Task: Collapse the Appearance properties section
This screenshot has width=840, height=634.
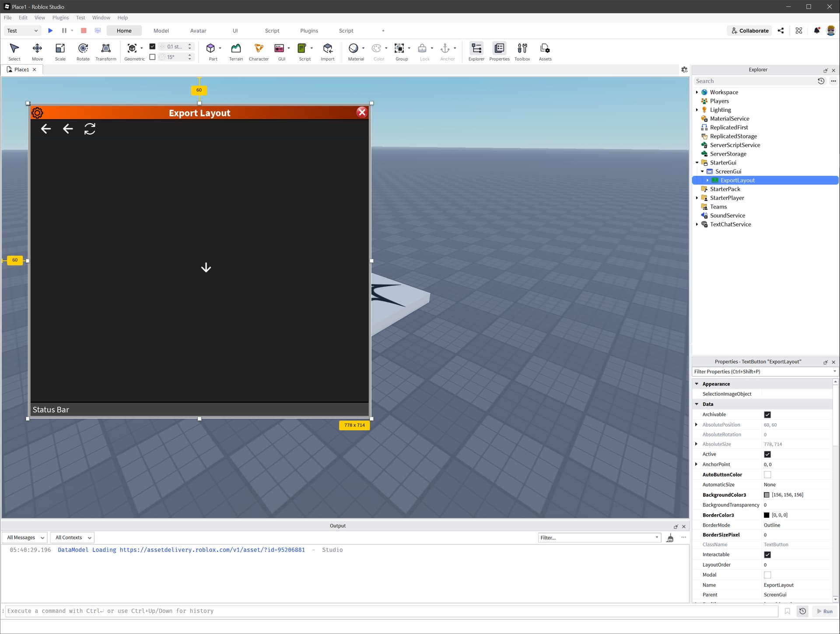Action: pos(696,384)
